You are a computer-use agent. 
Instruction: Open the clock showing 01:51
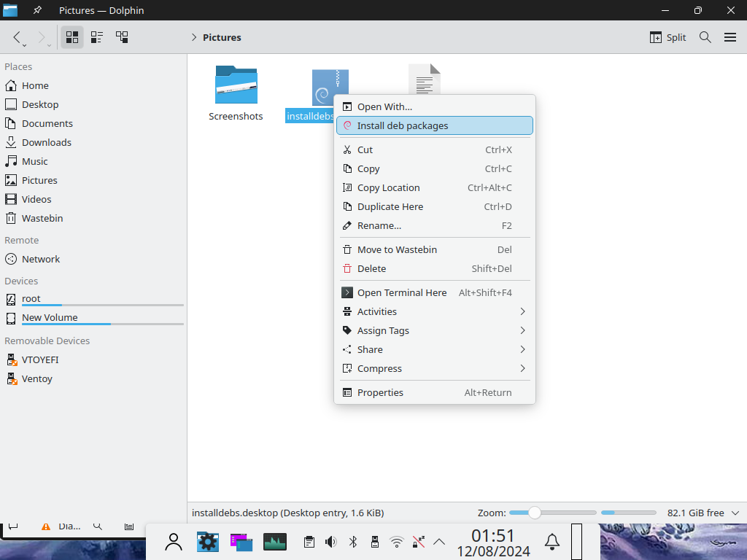(x=493, y=542)
